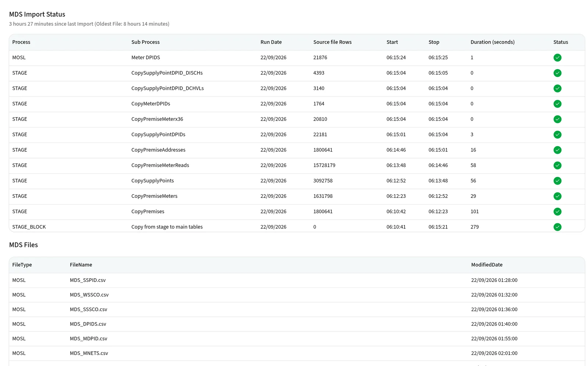Select the CopyPremiseMeters cell
588x366 pixels.
[154, 196]
